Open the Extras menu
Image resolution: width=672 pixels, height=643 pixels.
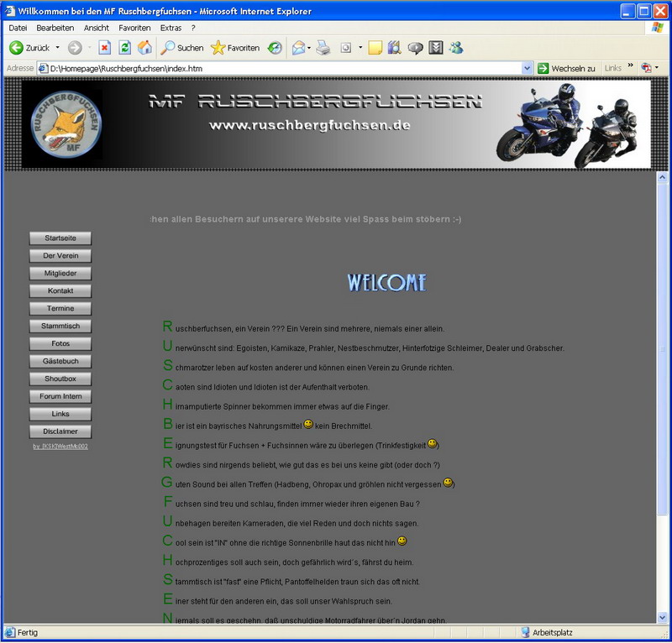click(x=171, y=28)
